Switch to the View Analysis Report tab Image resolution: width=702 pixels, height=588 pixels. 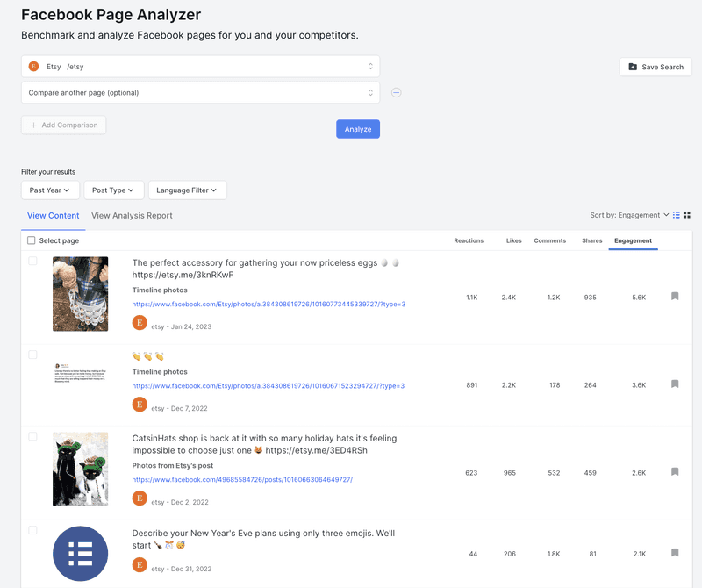[x=132, y=216]
